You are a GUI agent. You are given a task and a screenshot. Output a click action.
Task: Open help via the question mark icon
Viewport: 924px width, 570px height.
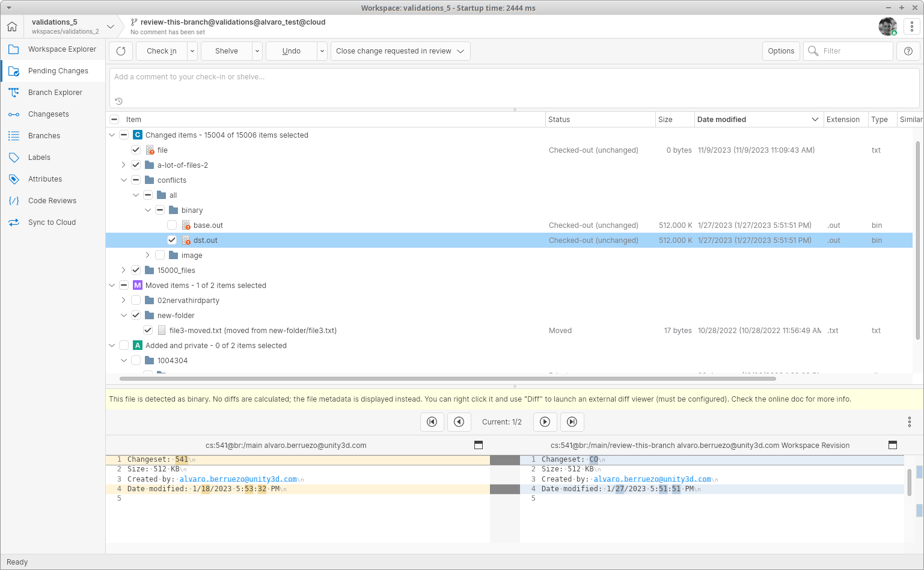point(908,51)
